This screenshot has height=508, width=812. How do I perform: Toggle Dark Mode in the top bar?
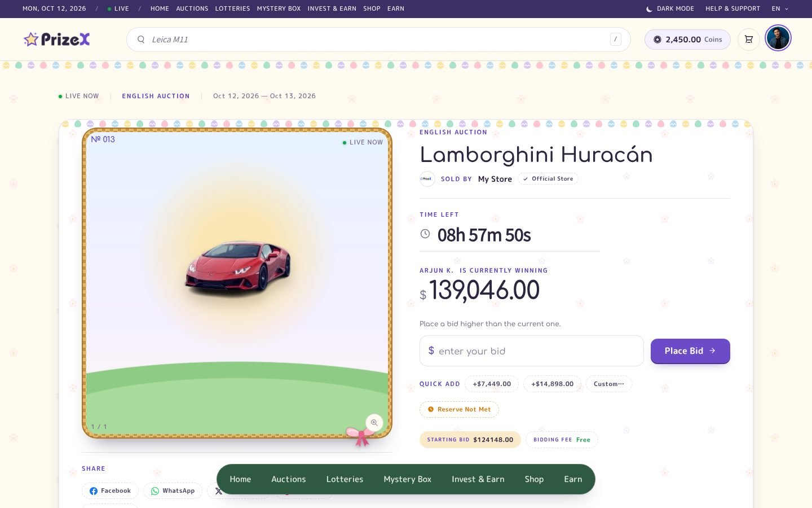pyautogui.click(x=670, y=9)
